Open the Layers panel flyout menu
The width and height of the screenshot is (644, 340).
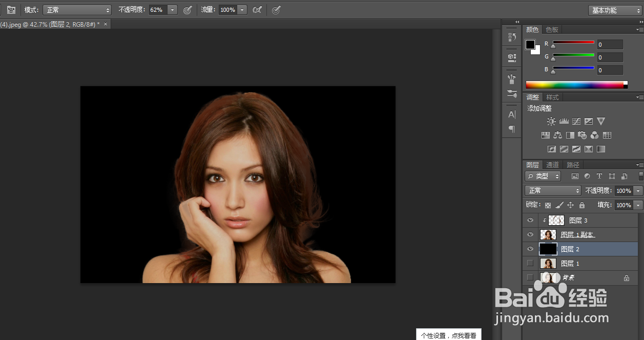639,165
